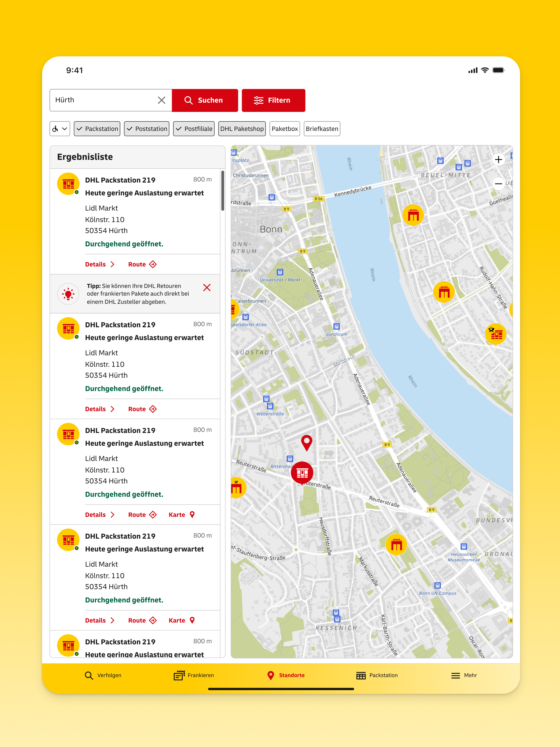The image size is (560, 747).
Task: Enable the Briefkasten filter chip
Action: click(x=322, y=129)
